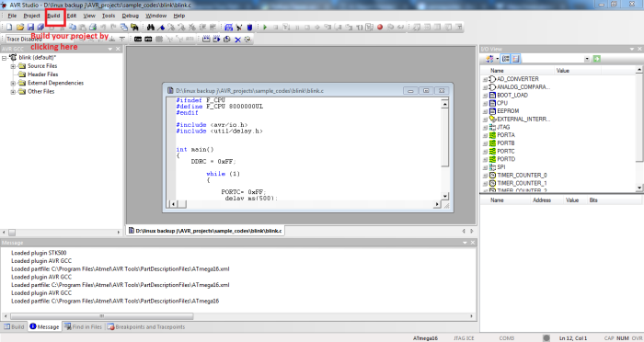
Task: Click the Build Active Configuration icon
Action: coord(206,39)
